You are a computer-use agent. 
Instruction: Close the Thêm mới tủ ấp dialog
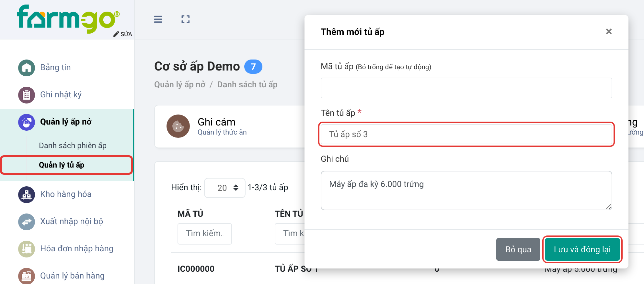click(609, 31)
